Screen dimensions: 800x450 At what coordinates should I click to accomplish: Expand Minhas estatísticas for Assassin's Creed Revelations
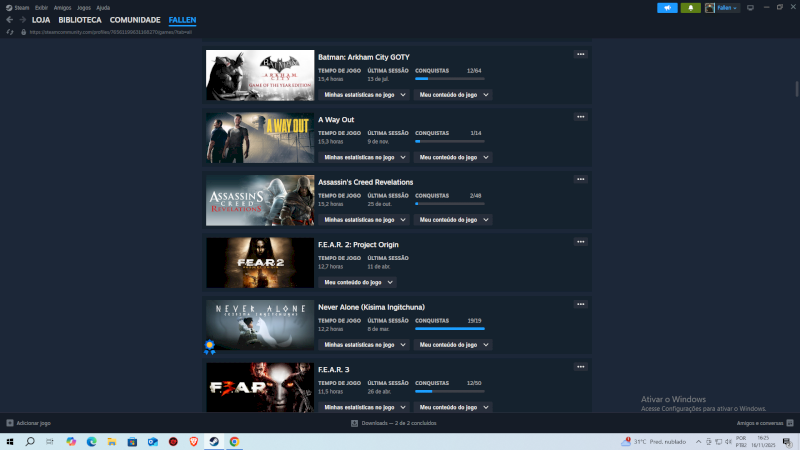coord(364,220)
